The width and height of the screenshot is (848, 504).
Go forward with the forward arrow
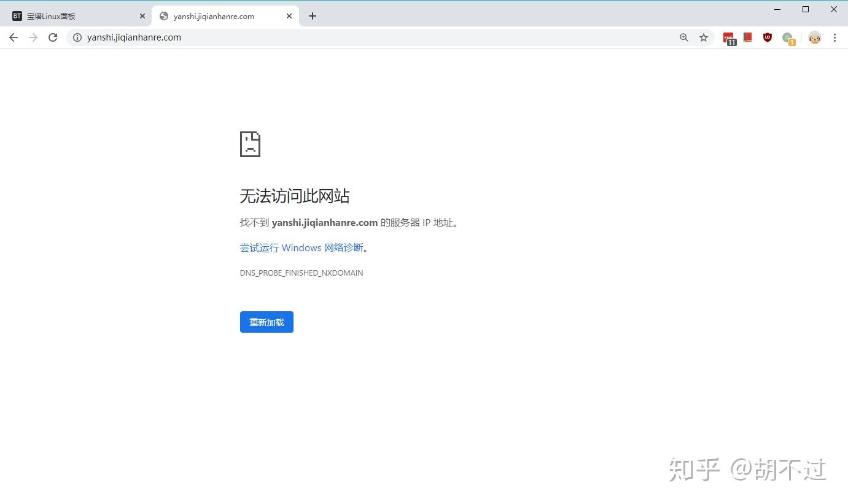click(33, 37)
